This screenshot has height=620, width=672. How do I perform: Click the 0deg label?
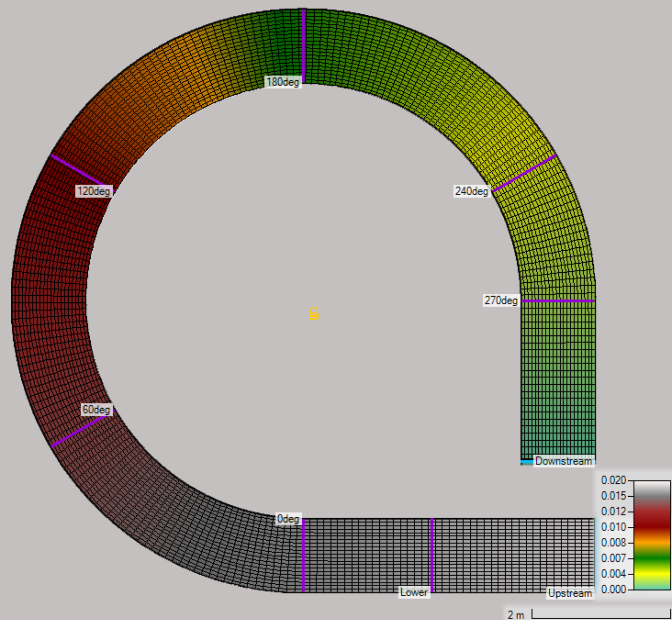pos(288,519)
